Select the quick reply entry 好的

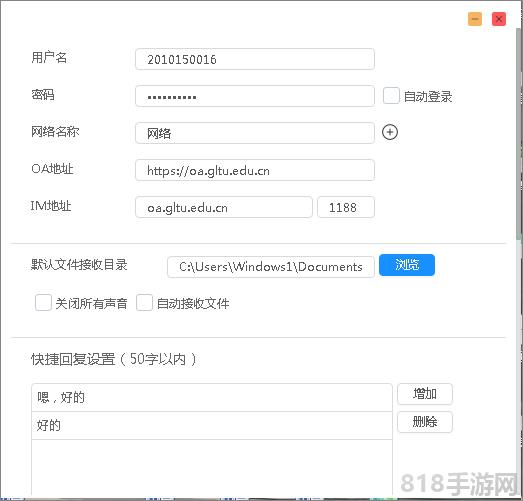pyautogui.click(x=212, y=426)
